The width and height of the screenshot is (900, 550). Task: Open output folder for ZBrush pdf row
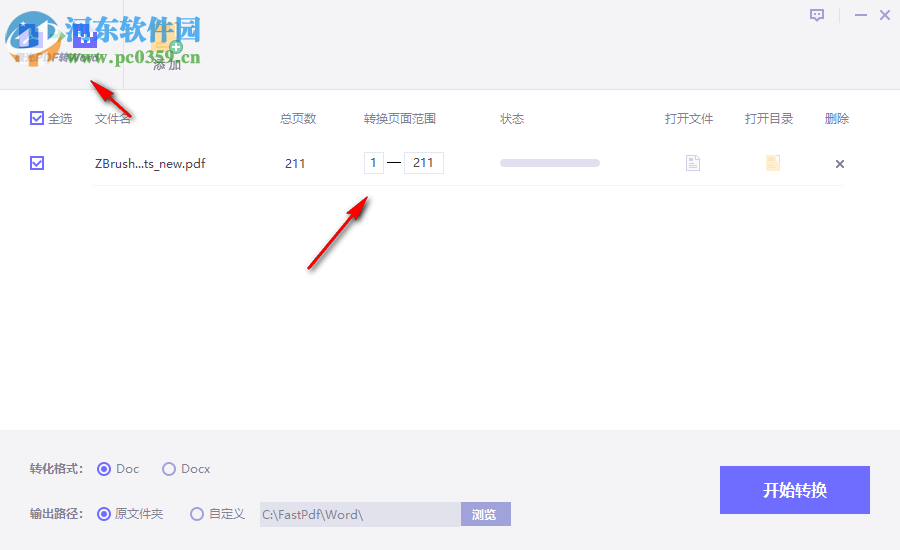point(773,163)
